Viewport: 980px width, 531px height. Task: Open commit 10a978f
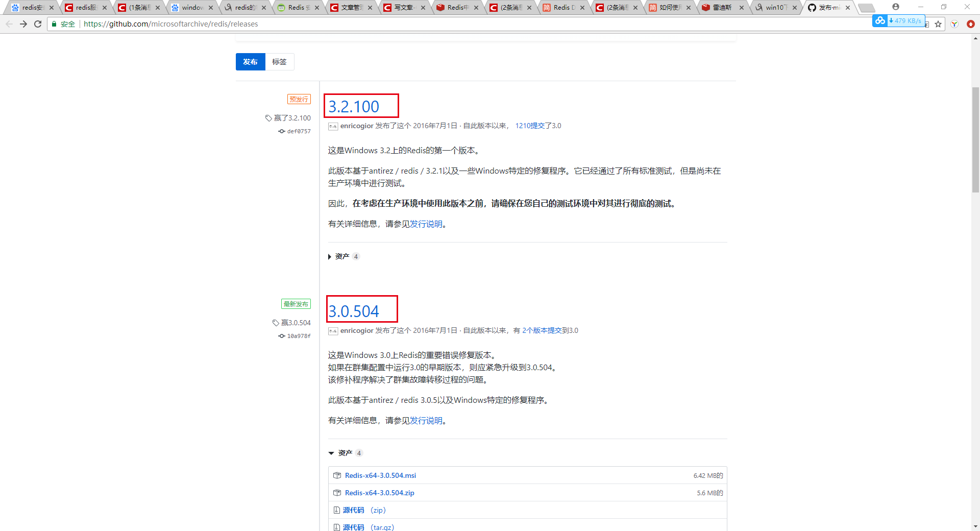tap(299, 336)
